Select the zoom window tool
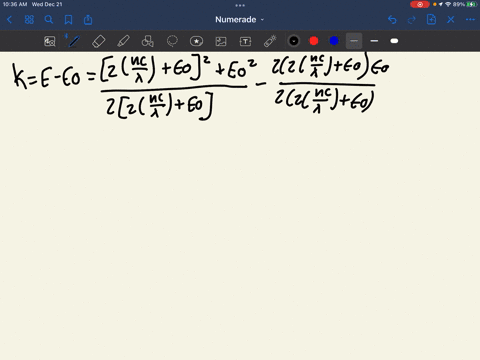The image size is (480, 360). [50, 41]
